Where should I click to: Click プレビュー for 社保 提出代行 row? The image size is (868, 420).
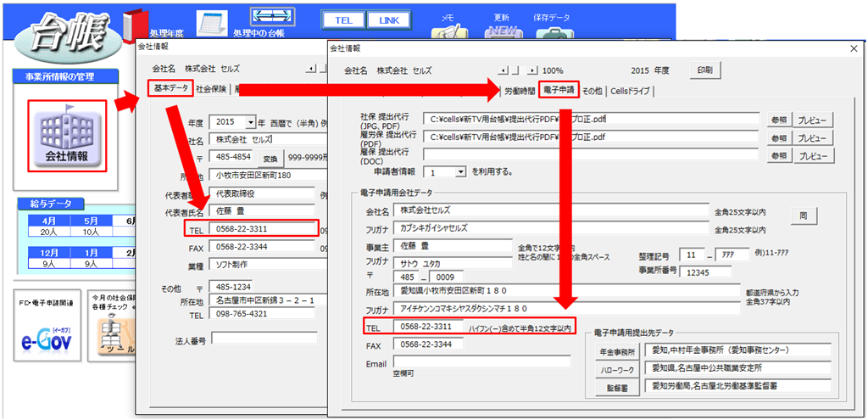point(813,120)
